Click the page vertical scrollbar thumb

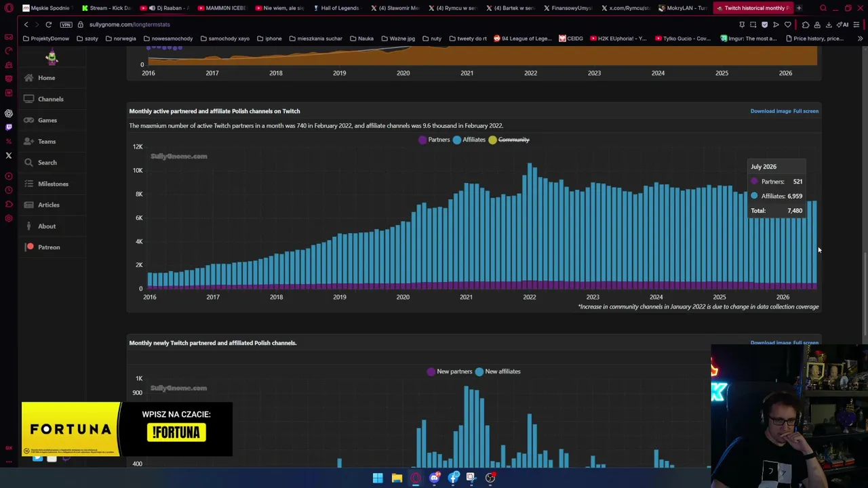click(865, 294)
